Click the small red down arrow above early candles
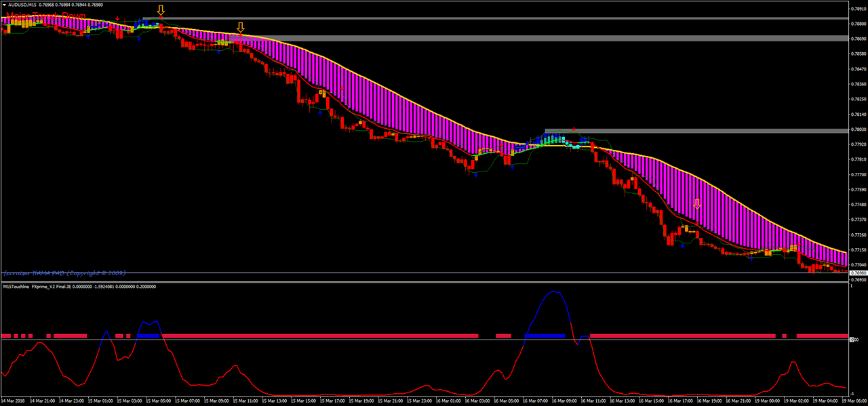The height and width of the screenshot is (406, 868). point(117,18)
